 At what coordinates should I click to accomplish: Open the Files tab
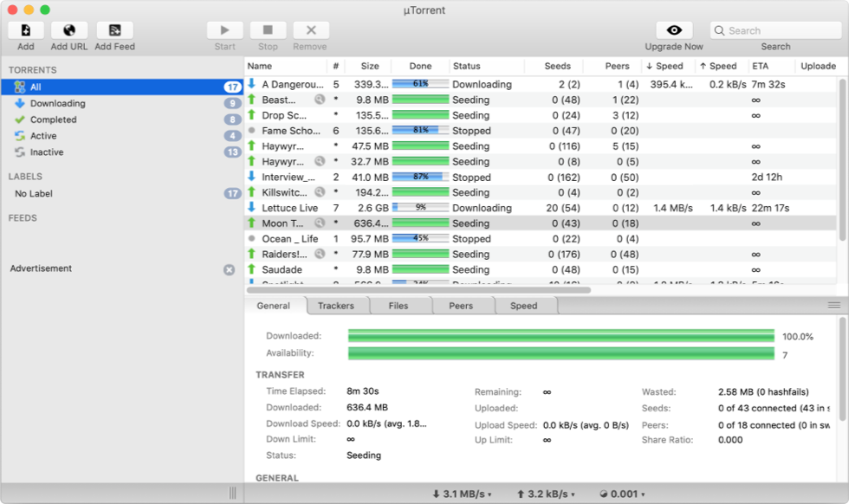click(399, 305)
